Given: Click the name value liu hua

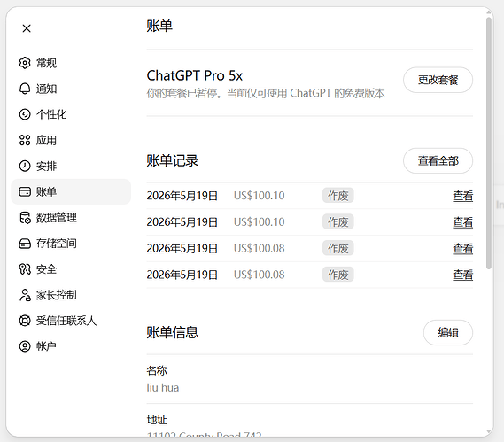Looking at the screenshot, I should coord(163,388).
